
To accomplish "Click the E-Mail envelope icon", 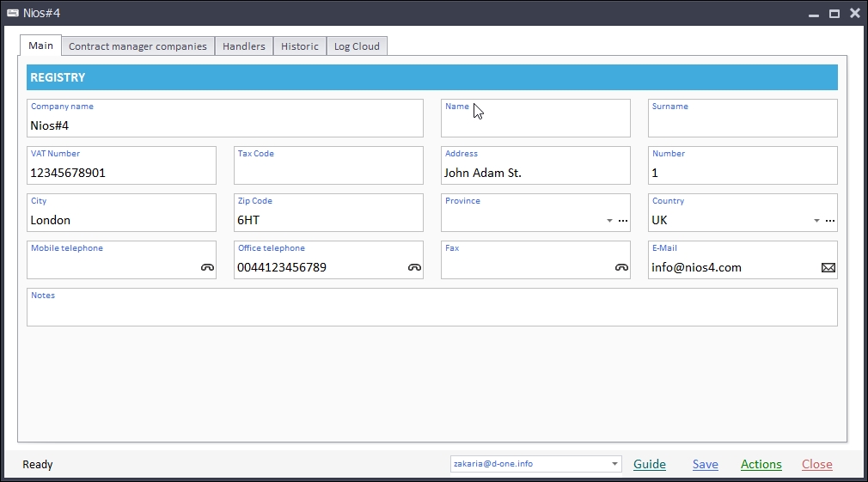I will [828, 267].
